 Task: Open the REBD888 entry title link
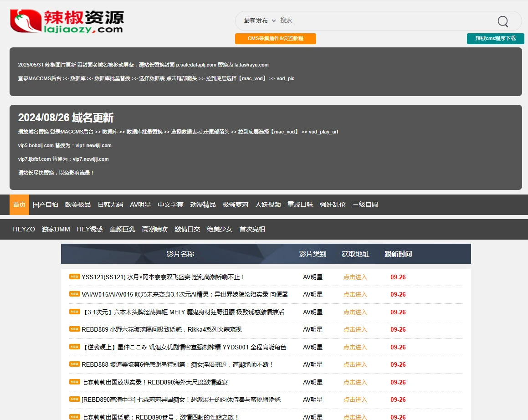point(178,364)
